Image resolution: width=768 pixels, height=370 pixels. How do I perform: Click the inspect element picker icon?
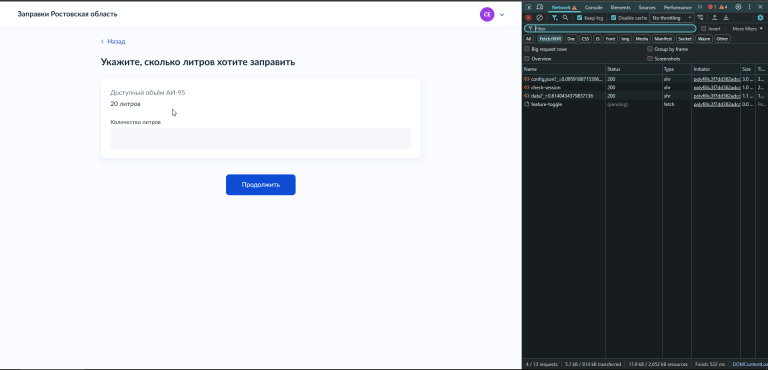point(529,7)
